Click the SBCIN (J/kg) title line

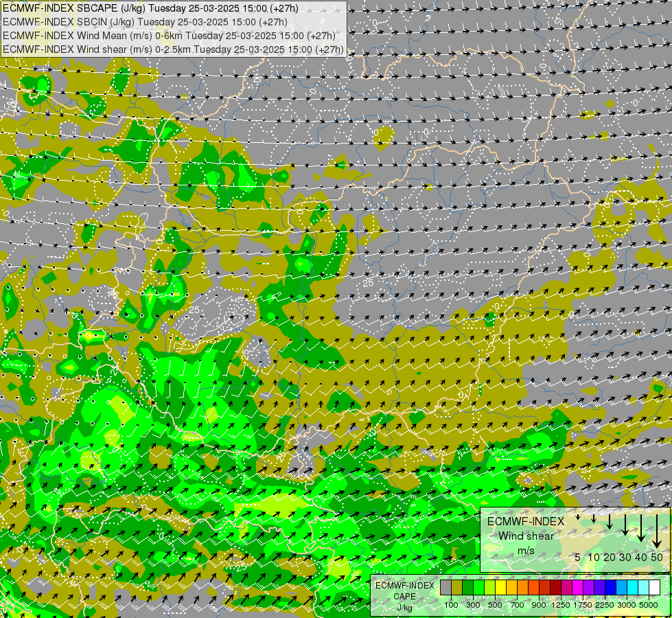(145, 22)
